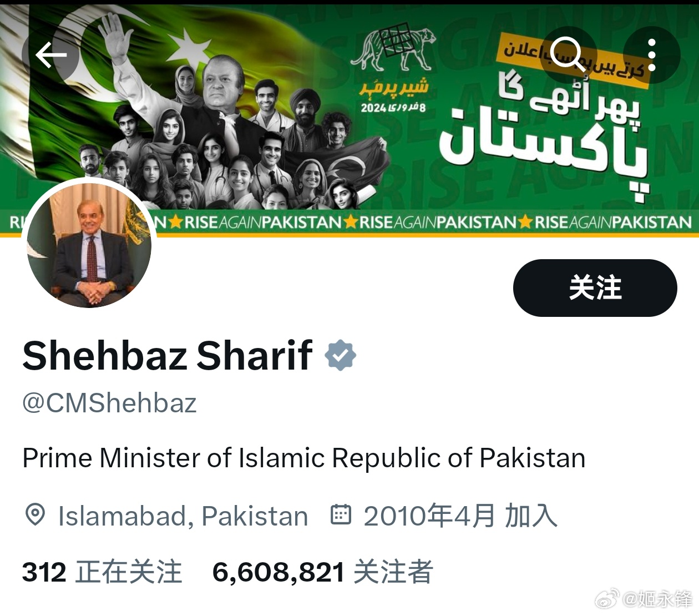Viewport: 699px width, 616px height.
Task: Follow Shehbaz Sharif with the 关注 button
Action: 595,288
